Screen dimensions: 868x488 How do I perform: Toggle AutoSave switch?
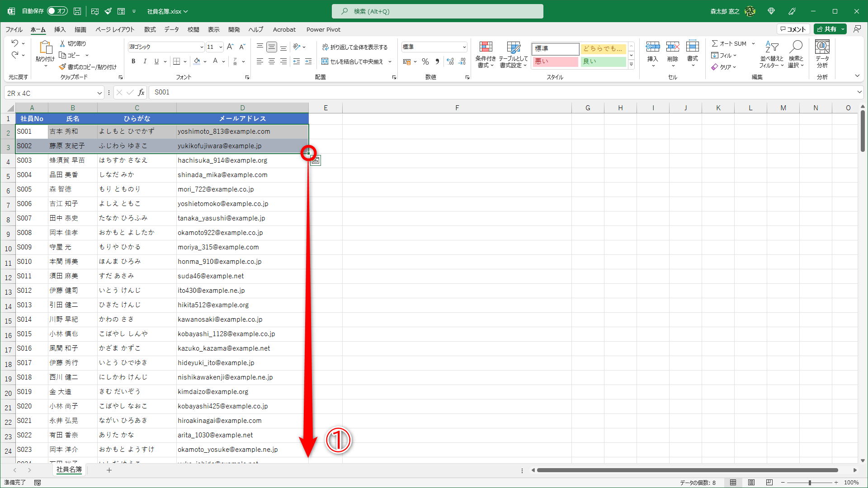tap(57, 11)
